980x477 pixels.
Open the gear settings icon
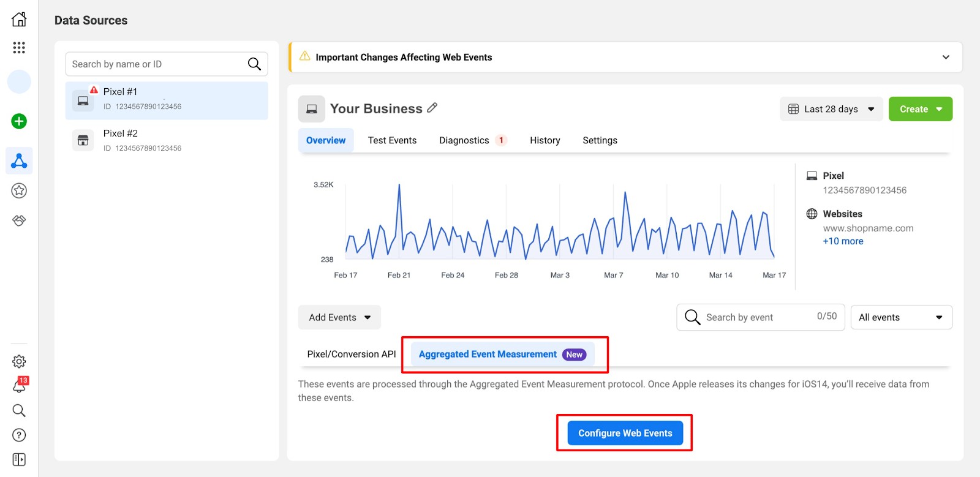(x=19, y=361)
